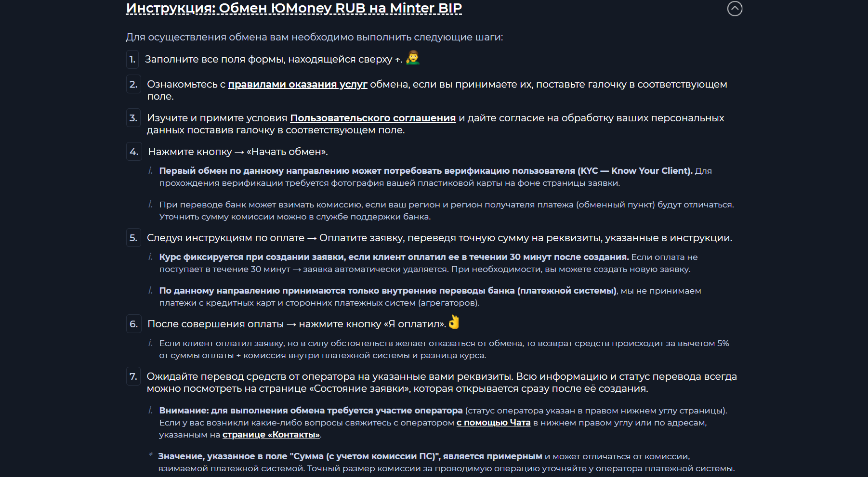Open the "Пользовательского соглашения" link
Image resolution: width=868 pixels, height=477 pixels.
click(x=373, y=118)
